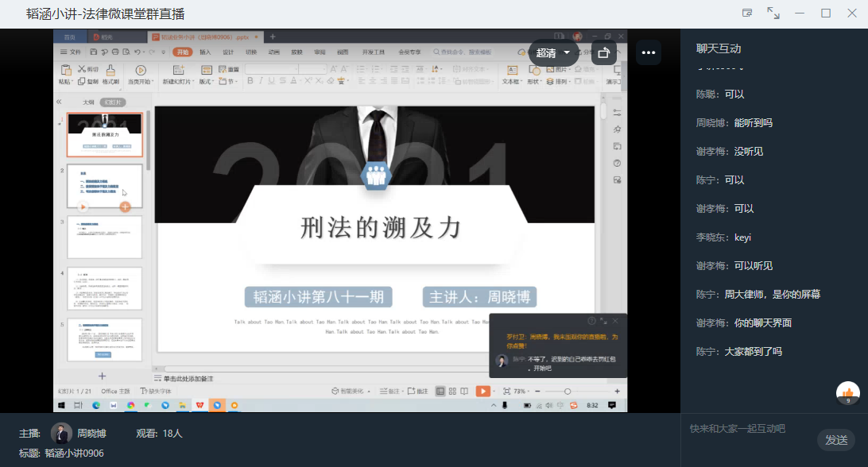Click the Windows Start button in shared screen
The image size is (868, 467).
point(61,406)
